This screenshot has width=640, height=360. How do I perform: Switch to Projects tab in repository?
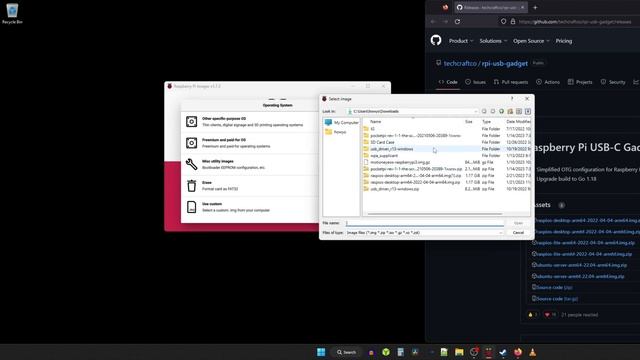[580, 82]
